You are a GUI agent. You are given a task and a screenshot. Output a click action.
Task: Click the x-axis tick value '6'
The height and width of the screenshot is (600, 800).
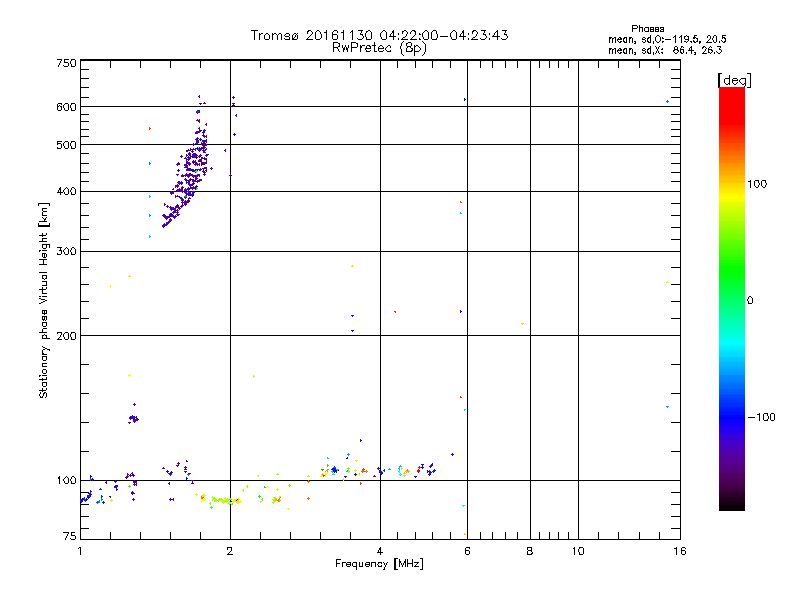coord(467,551)
